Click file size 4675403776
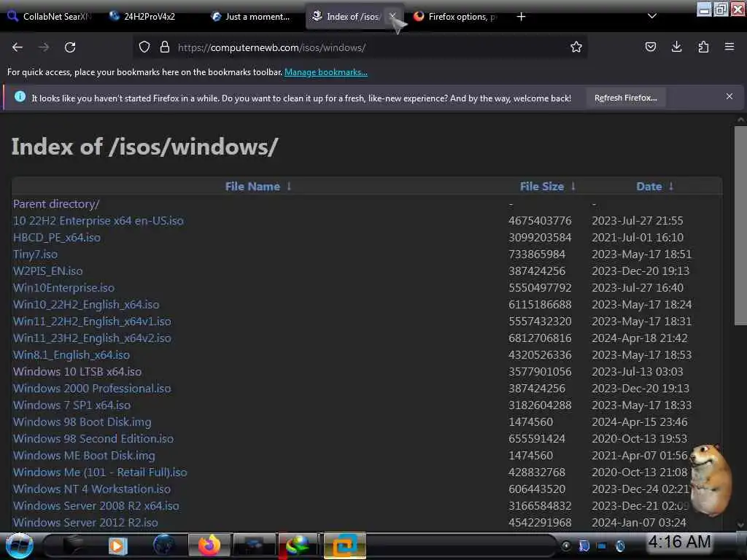This screenshot has height=560, width=747. (540, 221)
